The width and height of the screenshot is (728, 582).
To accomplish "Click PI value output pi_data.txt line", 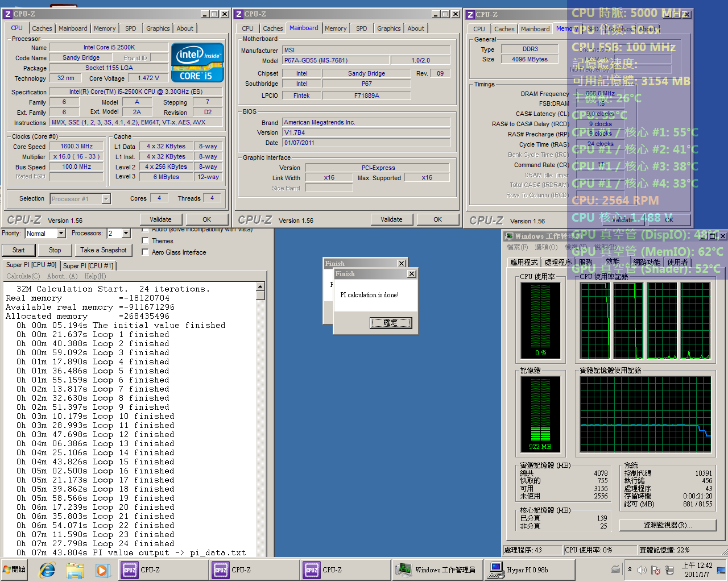I will 131,552.
